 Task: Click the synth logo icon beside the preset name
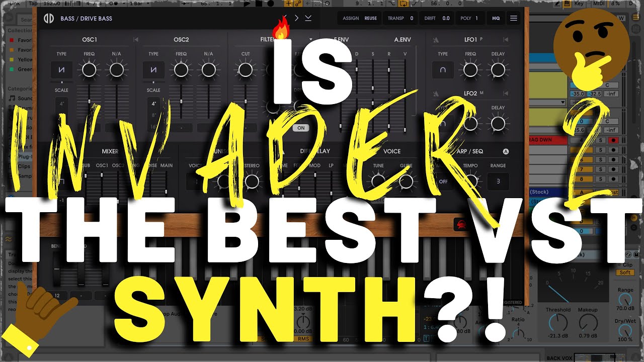49,19
